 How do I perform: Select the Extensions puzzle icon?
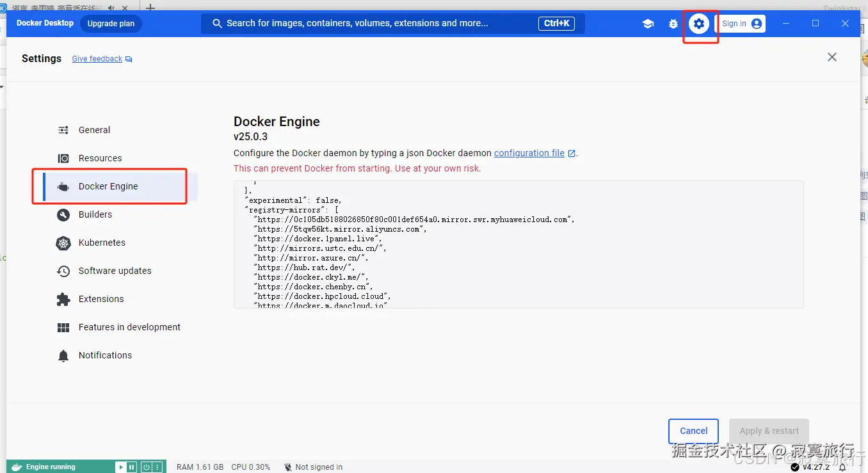(63, 299)
